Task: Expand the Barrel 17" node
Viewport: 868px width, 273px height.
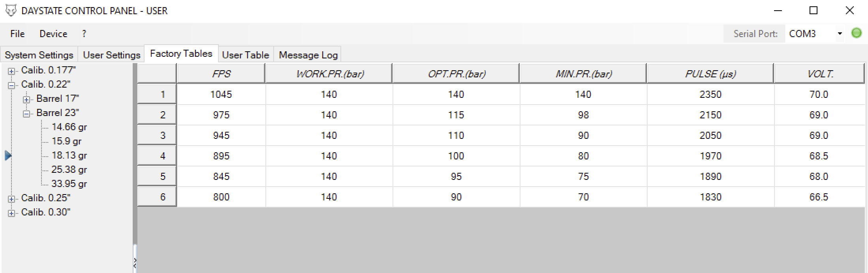Action: coord(26,100)
